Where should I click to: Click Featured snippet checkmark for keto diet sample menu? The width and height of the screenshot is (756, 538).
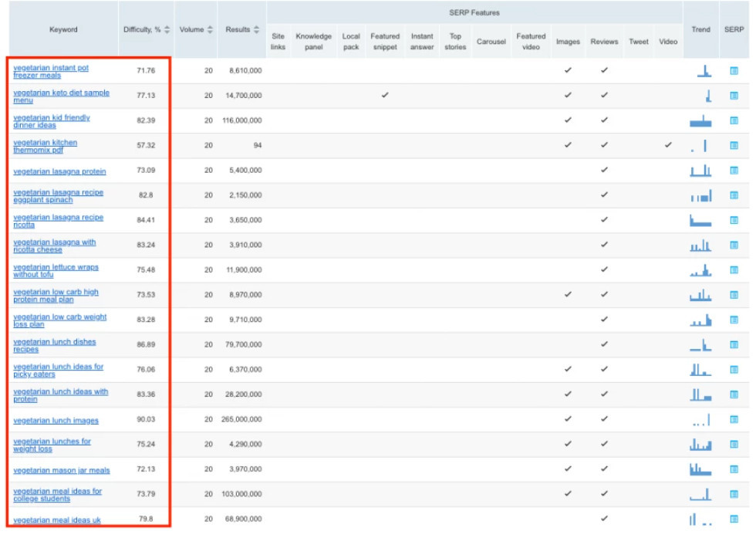point(384,95)
